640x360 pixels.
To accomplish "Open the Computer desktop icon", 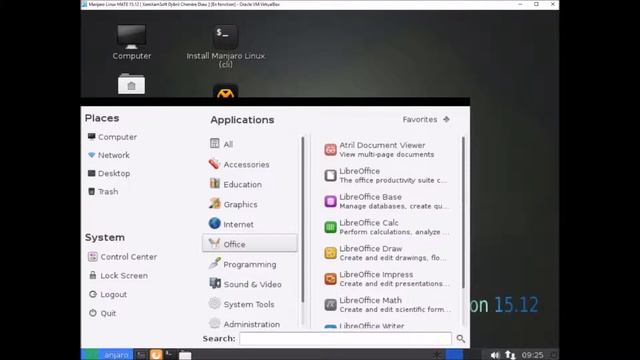I will click(131, 42).
